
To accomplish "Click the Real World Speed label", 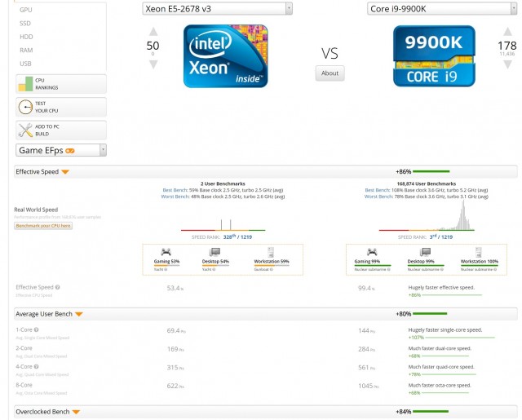I will pos(36,210).
